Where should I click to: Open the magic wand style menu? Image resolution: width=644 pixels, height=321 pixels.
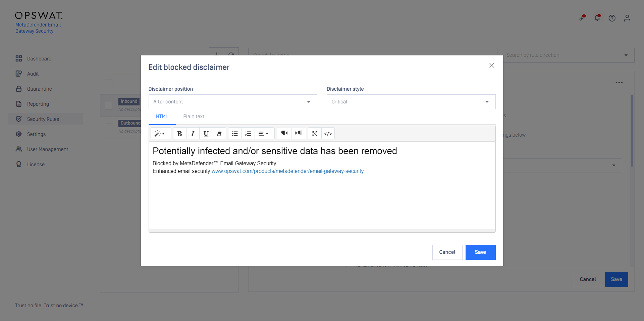160,134
